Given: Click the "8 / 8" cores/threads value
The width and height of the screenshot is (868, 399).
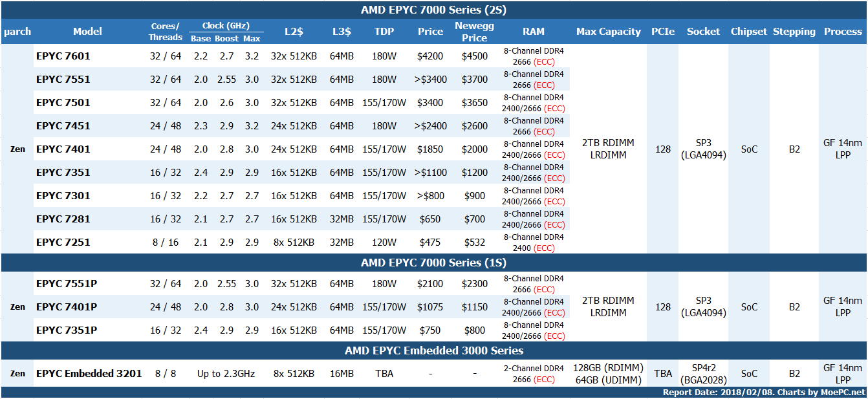Looking at the screenshot, I should [x=166, y=373].
